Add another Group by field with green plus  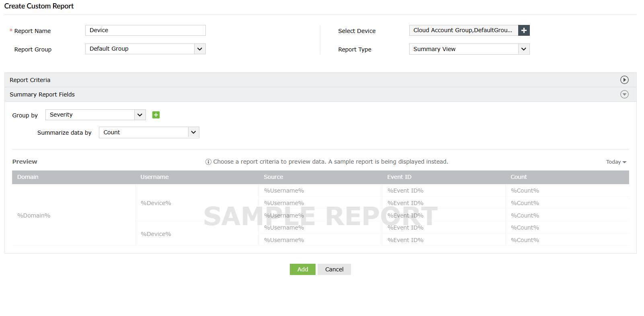pos(156,115)
